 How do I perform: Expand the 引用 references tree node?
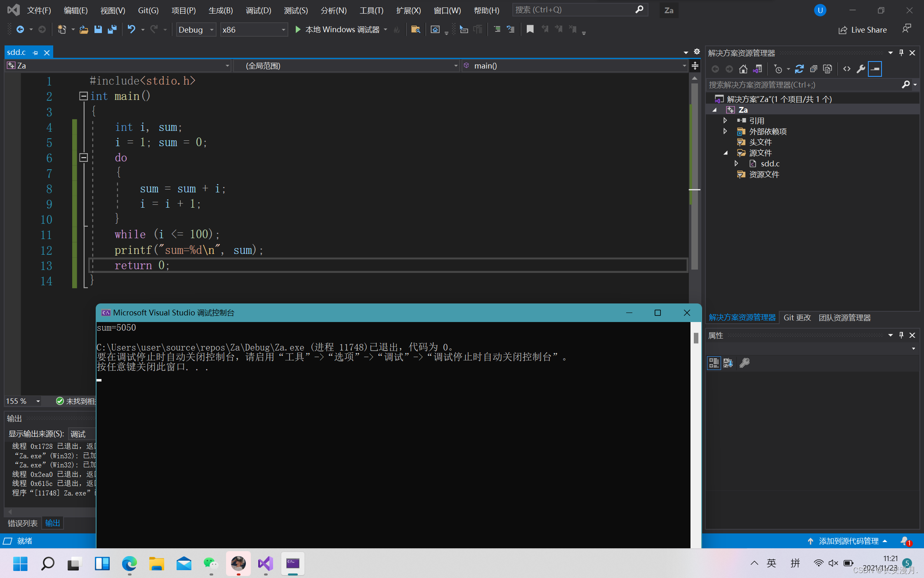[x=725, y=121]
